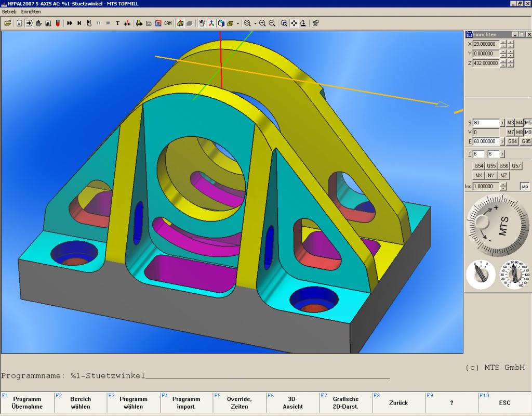Toggle M3 spindle button
This screenshot has width=532, height=416.
click(x=511, y=123)
